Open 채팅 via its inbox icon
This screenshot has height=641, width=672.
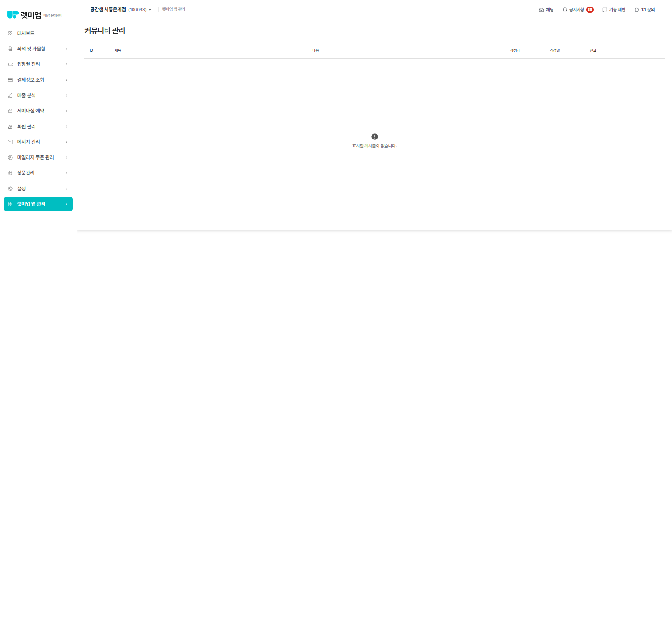click(x=541, y=10)
